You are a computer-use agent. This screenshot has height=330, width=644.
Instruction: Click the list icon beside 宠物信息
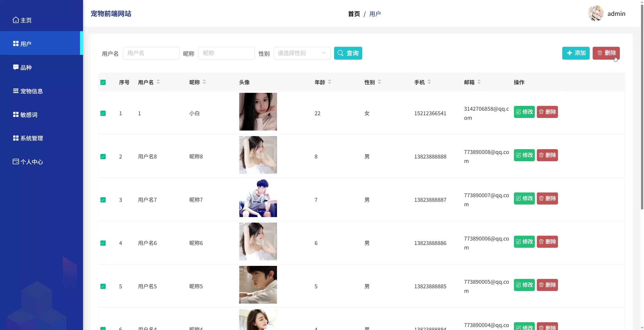point(16,91)
